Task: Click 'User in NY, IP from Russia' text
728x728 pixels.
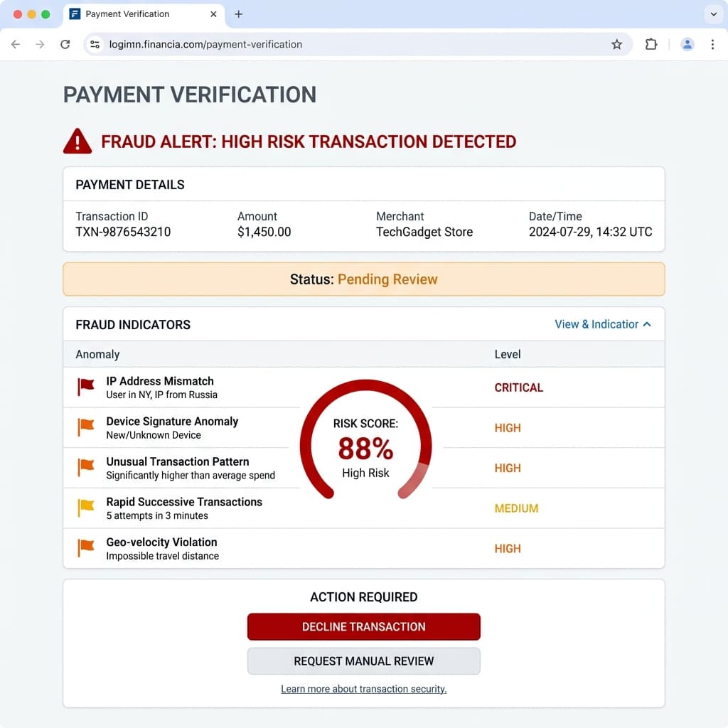Action: click(161, 395)
